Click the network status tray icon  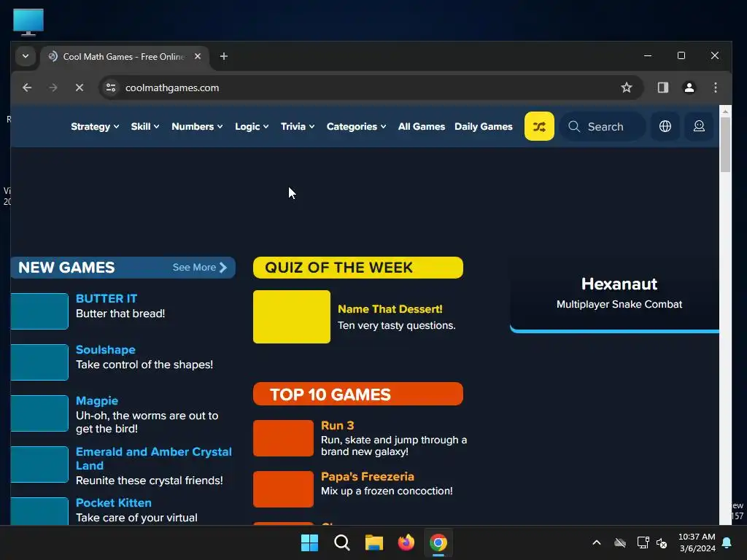pos(643,542)
